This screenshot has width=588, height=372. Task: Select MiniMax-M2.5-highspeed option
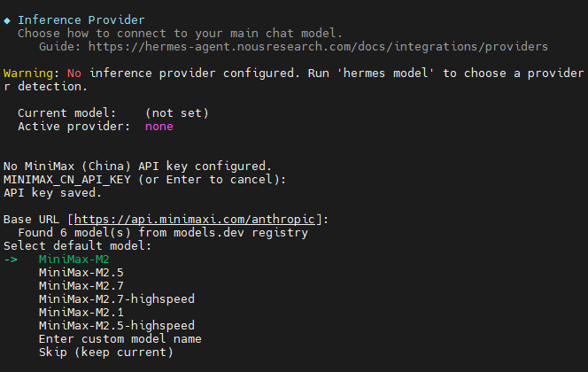(x=117, y=326)
